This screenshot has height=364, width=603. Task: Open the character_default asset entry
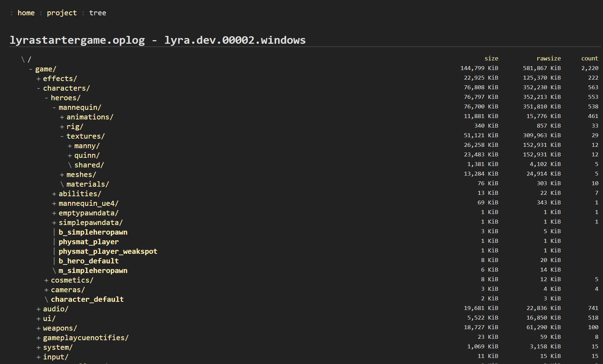[x=87, y=299]
